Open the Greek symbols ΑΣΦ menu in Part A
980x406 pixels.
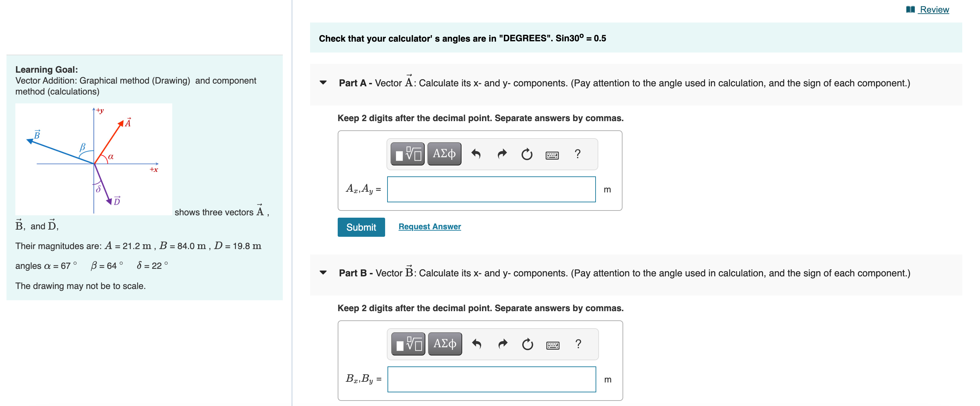444,154
